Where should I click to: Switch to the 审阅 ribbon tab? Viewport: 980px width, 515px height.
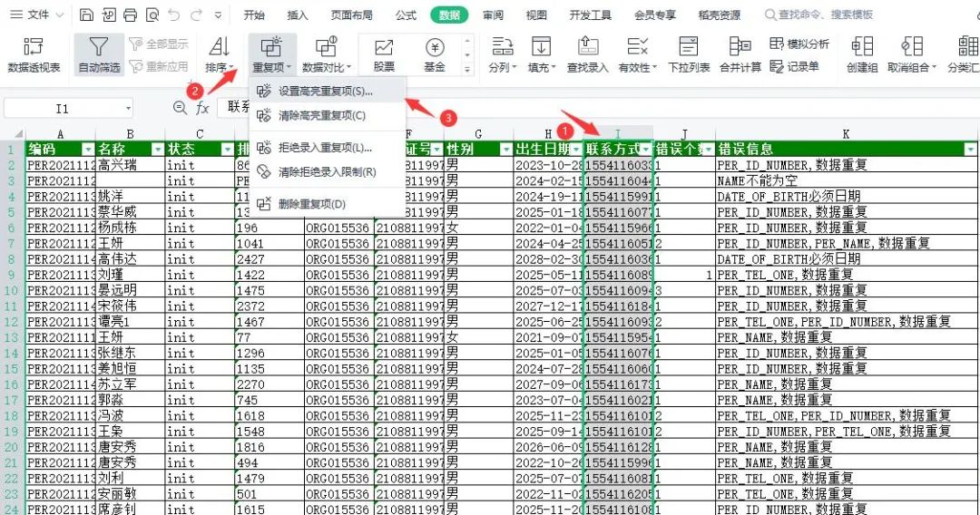click(493, 15)
